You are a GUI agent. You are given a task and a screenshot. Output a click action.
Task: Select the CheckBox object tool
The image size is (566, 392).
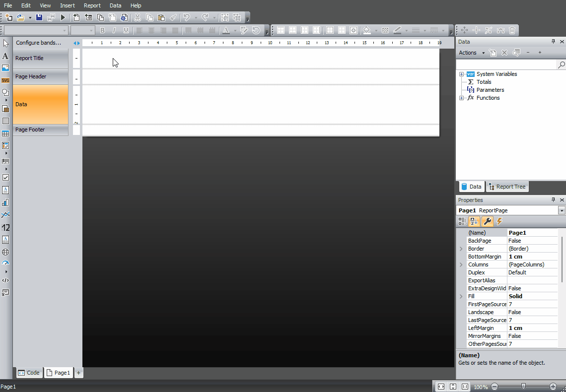5,177
